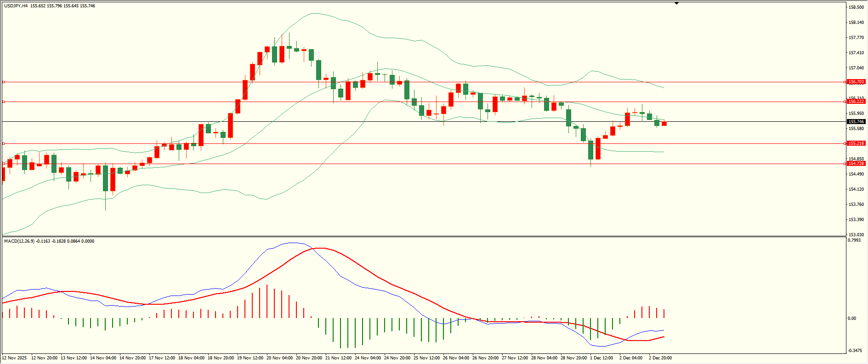
Task: Click the 155.218 line's left anchor square
Action: 3,143
